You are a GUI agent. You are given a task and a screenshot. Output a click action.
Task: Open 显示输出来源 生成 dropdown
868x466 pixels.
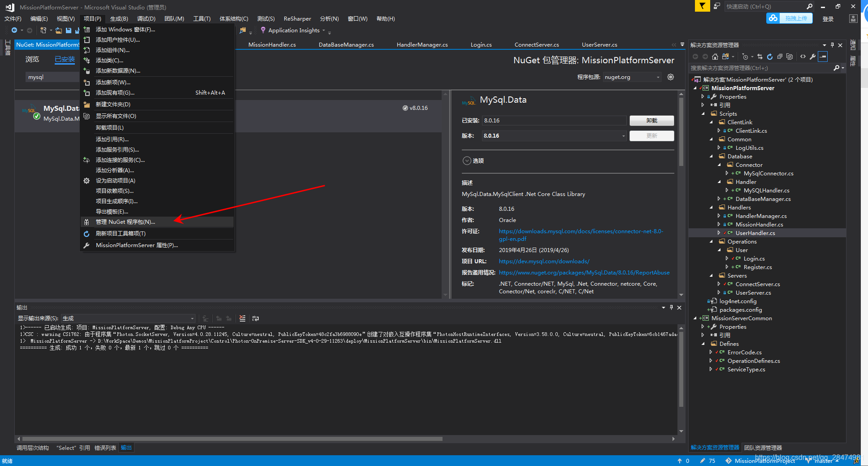click(128, 318)
